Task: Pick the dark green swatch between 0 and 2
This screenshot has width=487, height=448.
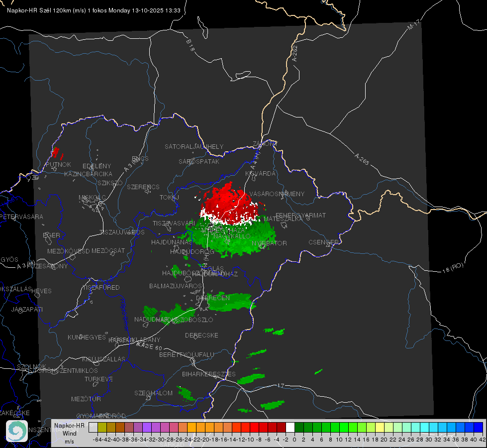Action: (x=299, y=428)
